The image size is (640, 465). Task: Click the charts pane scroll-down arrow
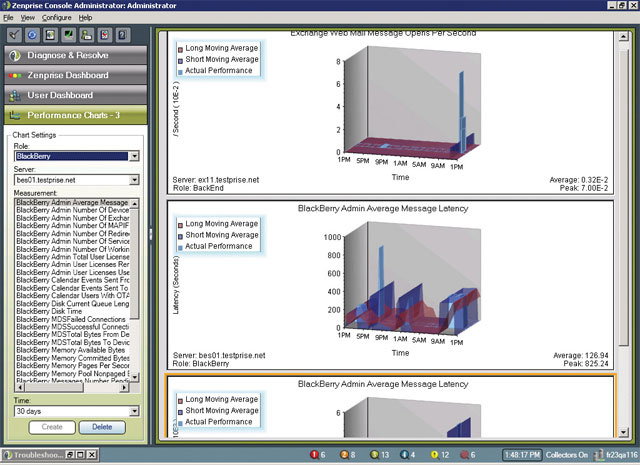(x=623, y=432)
